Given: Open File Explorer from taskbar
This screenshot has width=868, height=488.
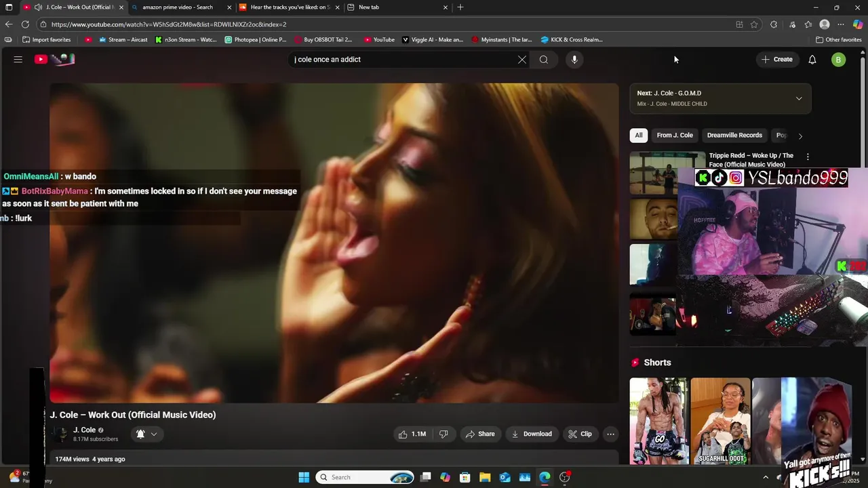Looking at the screenshot, I should point(485,477).
